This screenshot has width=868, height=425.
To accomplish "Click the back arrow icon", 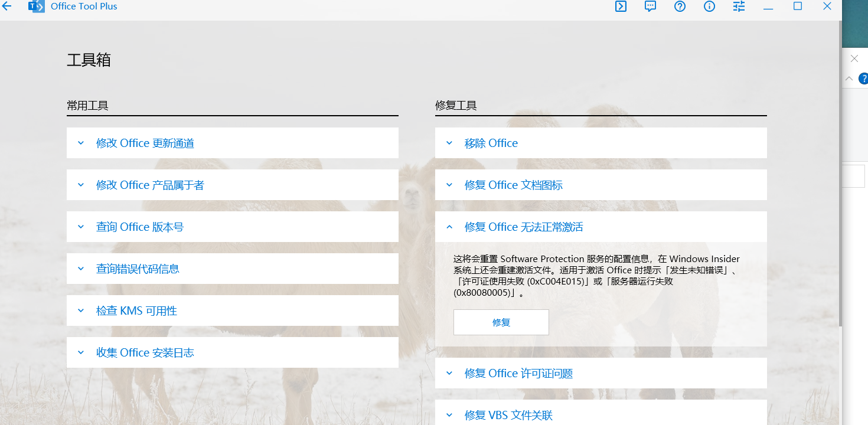I will click(6, 6).
